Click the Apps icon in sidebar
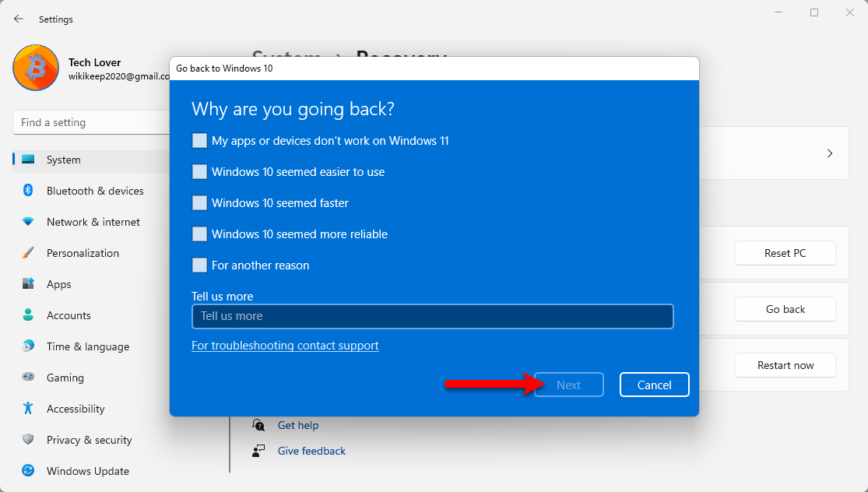The height and width of the screenshot is (492, 868). click(28, 284)
